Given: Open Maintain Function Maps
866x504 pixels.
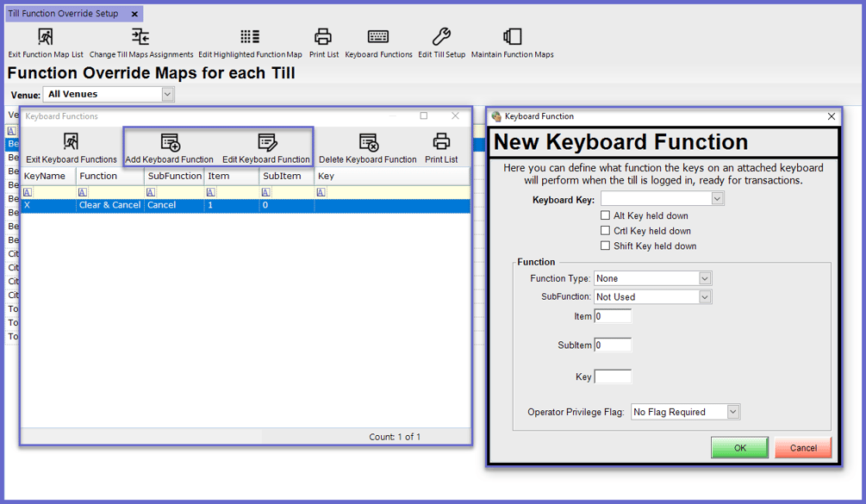Looking at the screenshot, I should 512,43.
